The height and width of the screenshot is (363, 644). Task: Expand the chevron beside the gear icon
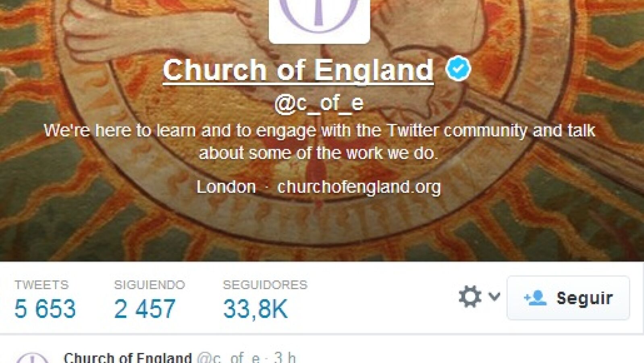494,296
